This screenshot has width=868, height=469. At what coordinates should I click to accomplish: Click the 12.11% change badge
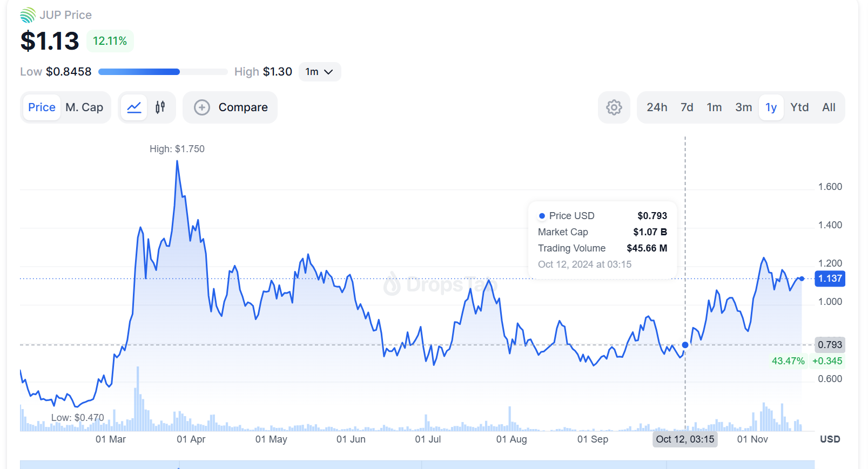tap(110, 41)
